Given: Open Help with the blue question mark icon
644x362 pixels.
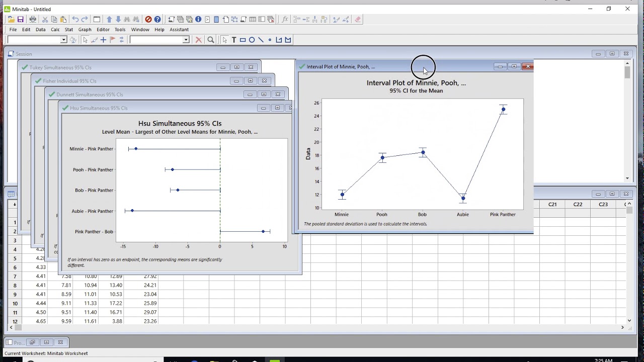Looking at the screenshot, I should pos(157,20).
